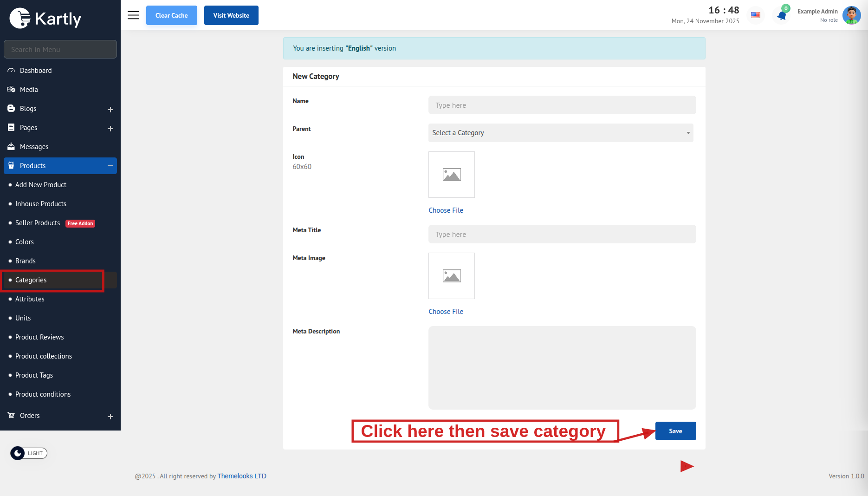The image size is (868, 496).
Task: Go to Add New Product
Action: coord(41,185)
